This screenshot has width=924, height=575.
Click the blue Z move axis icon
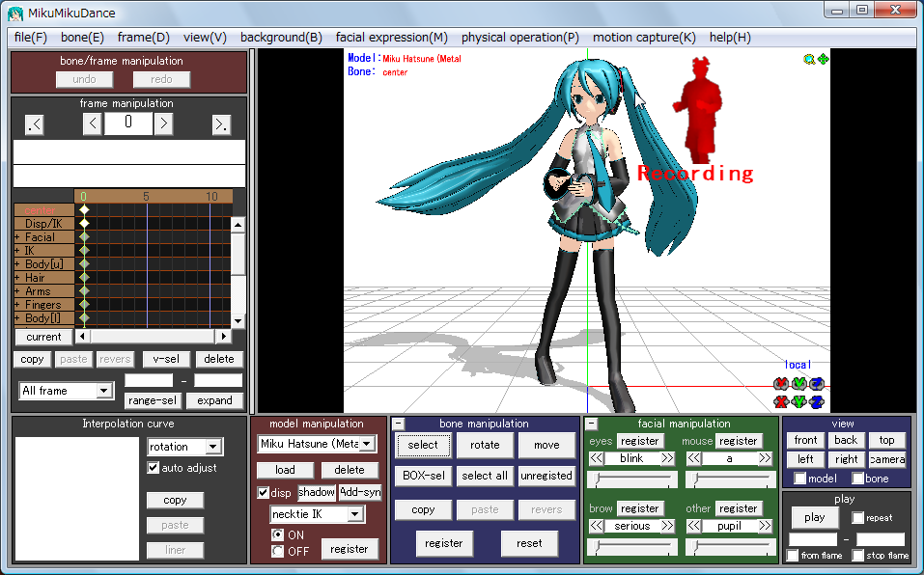[x=817, y=402]
